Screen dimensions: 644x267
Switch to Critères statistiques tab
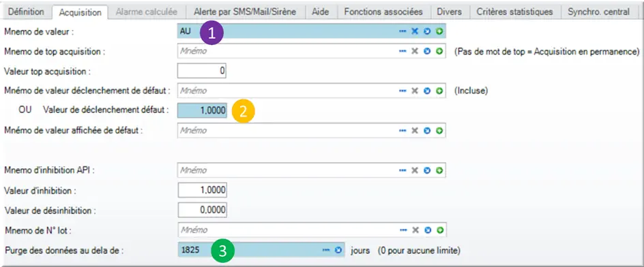pyautogui.click(x=514, y=12)
